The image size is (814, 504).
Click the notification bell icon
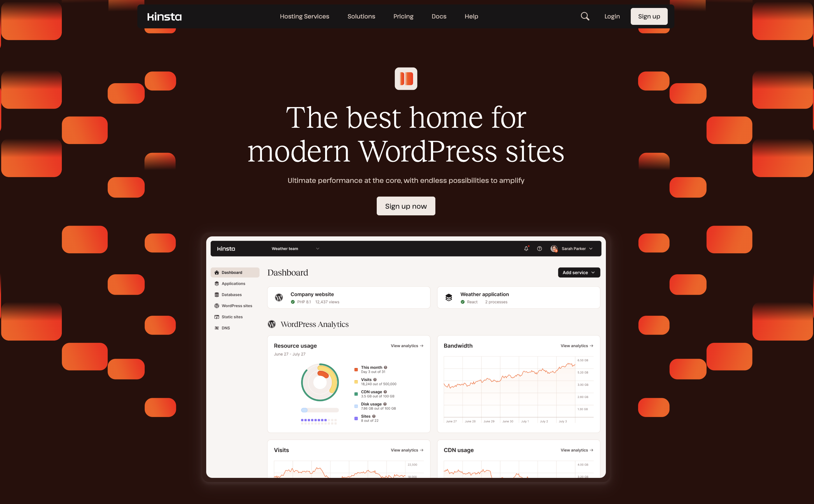click(526, 249)
